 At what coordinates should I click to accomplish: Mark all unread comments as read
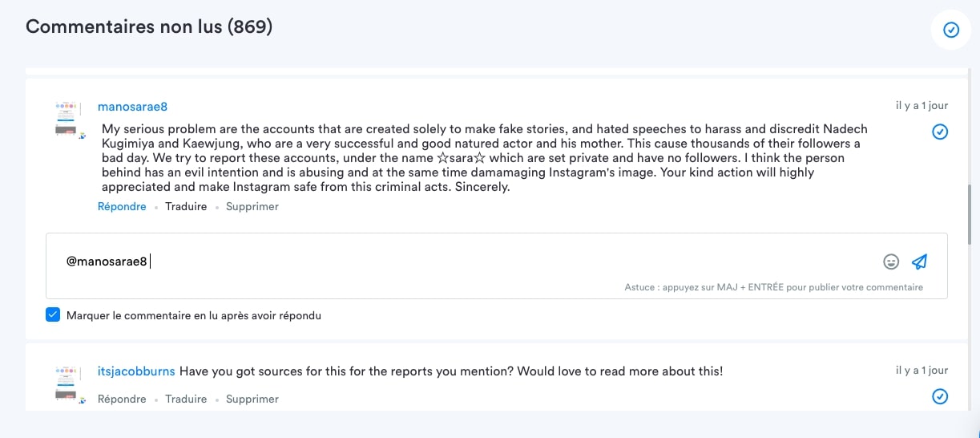coord(950,30)
